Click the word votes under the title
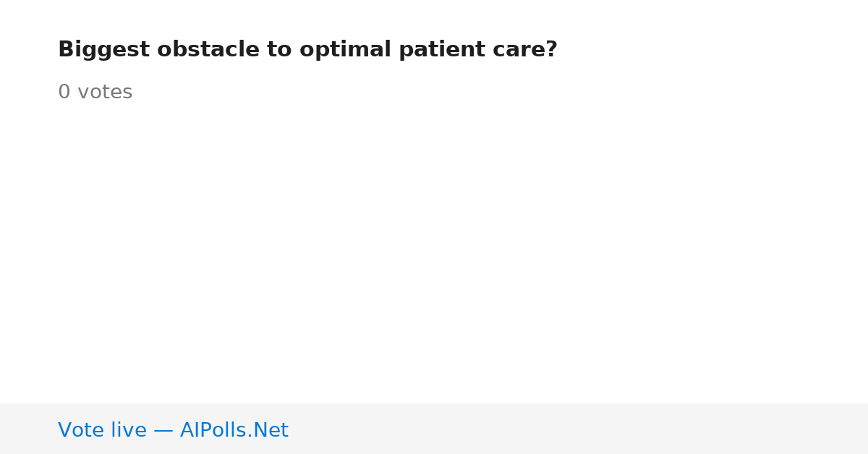The height and width of the screenshot is (454, 868). pos(105,93)
